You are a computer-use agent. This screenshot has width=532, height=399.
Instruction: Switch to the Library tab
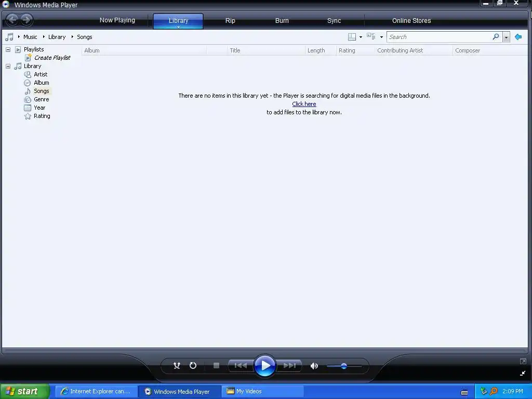[178, 20]
